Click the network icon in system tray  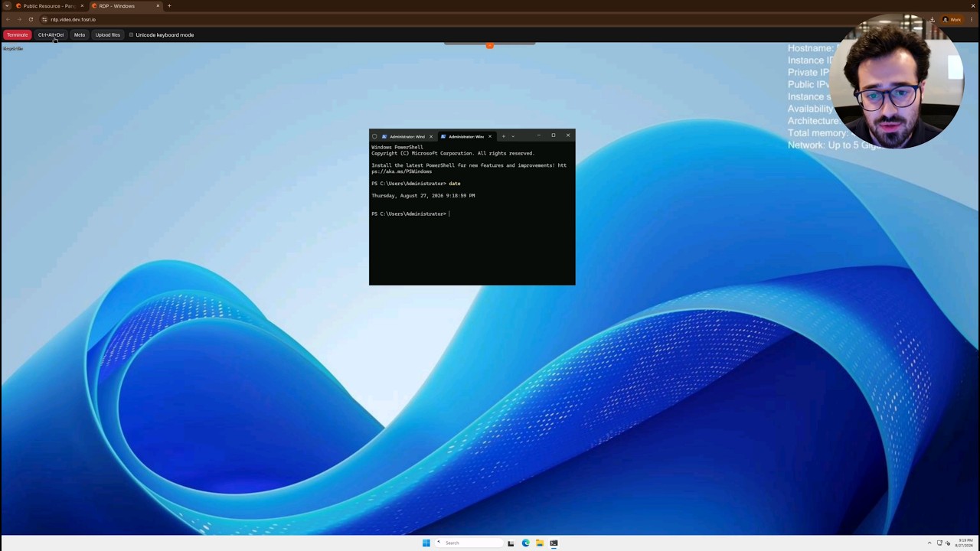[939, 543]
